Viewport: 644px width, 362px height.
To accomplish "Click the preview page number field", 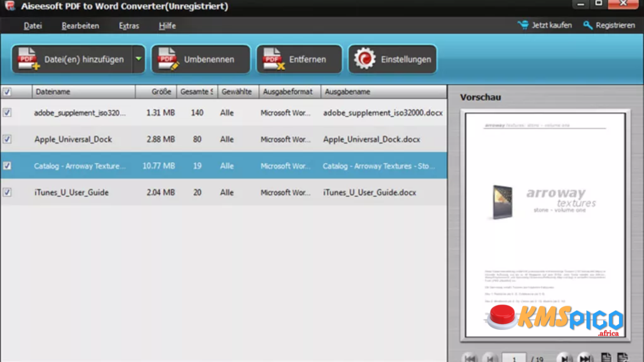I will pos(514,358).
